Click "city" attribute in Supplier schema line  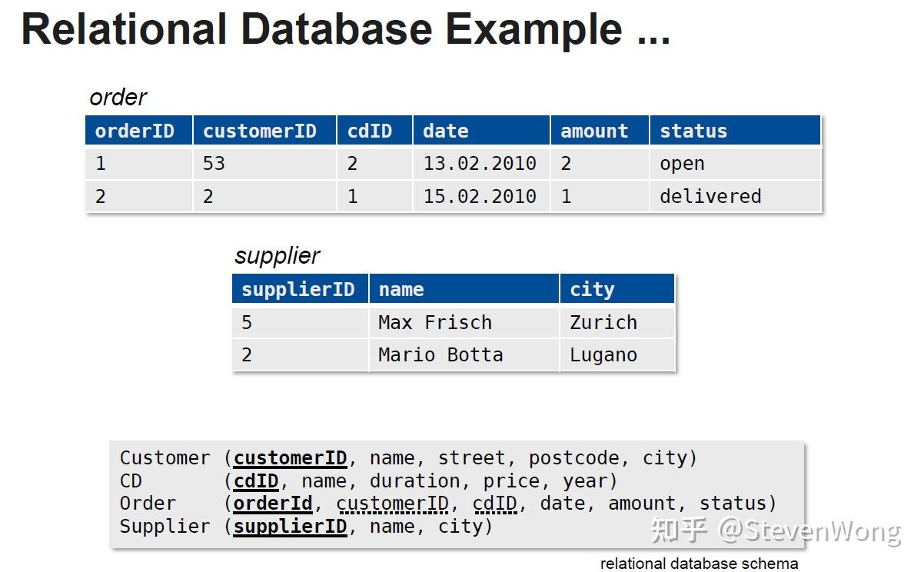pos(460,527)
